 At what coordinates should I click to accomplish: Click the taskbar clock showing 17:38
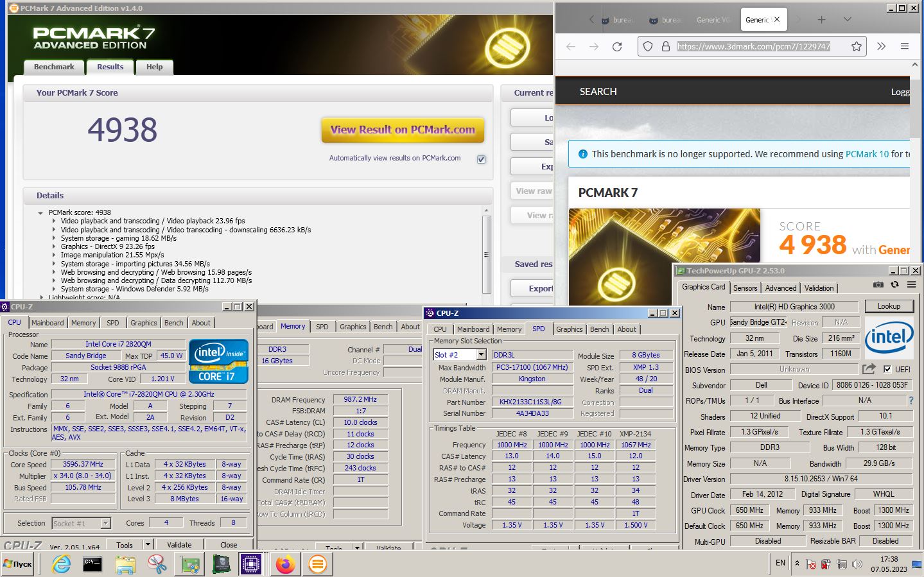coord(889,564)
